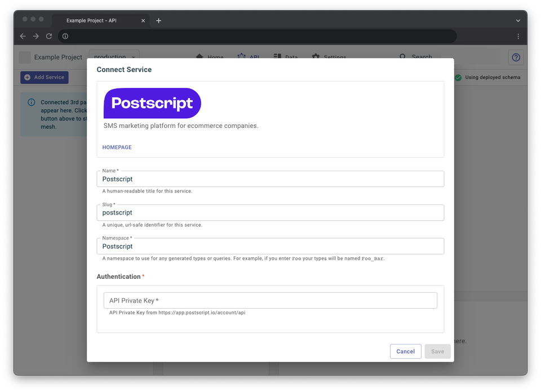Image resolution: width=541 pixels, height=392 pixels.
Task: Click the Add Service button
Action: (44, 77)
